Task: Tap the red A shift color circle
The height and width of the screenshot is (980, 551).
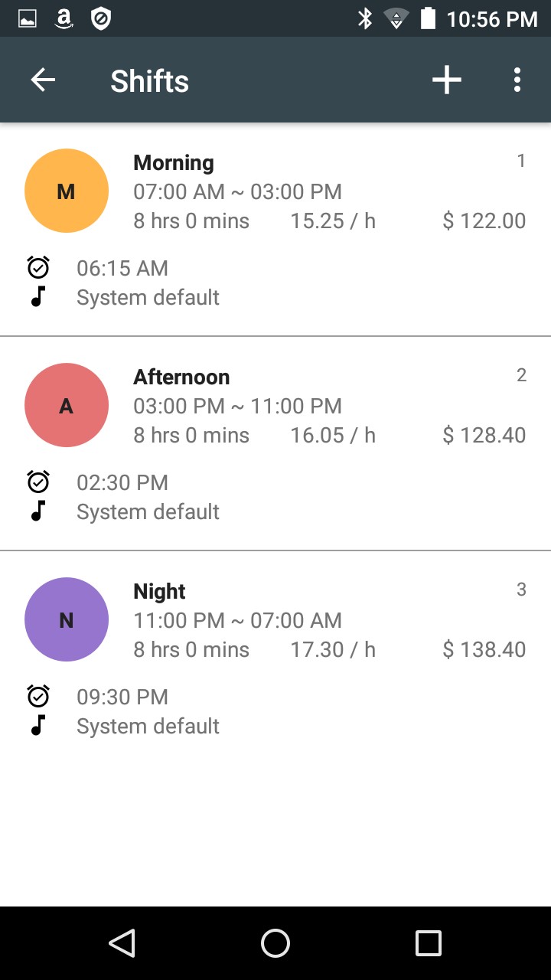Action: click(x=67, y=405)
